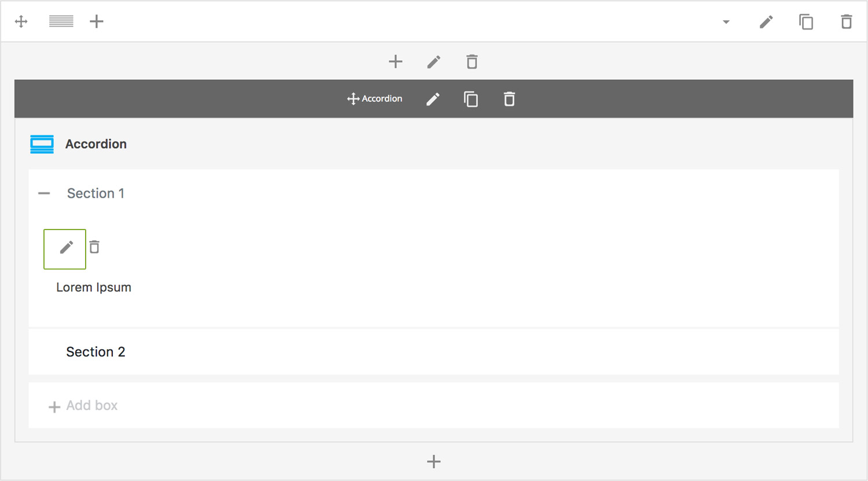Add a column with the row plus icon
Screen dimensions: 868x481
point(97,22)
